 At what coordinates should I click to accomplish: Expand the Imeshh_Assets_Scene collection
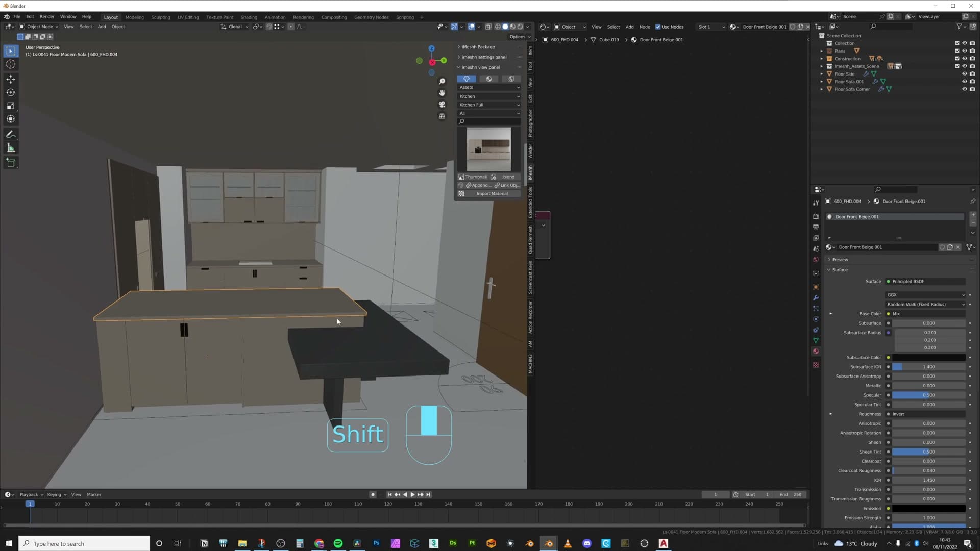(x=822, y=66)
